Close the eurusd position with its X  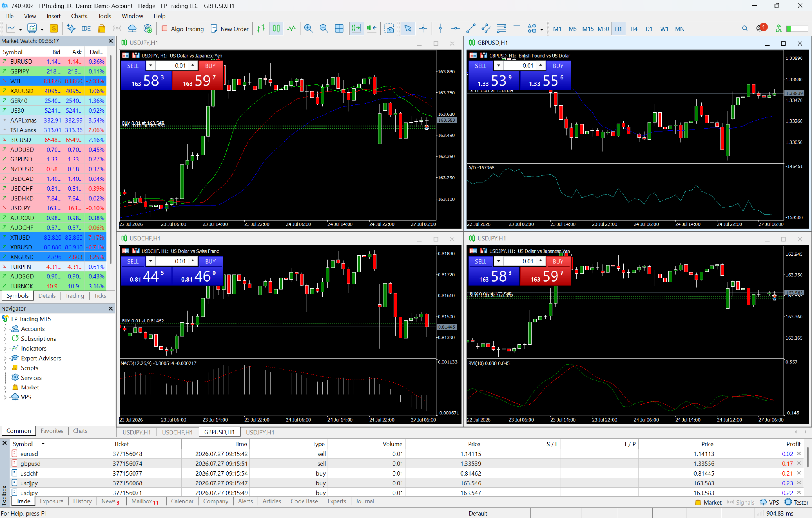[x=799, y=454]
